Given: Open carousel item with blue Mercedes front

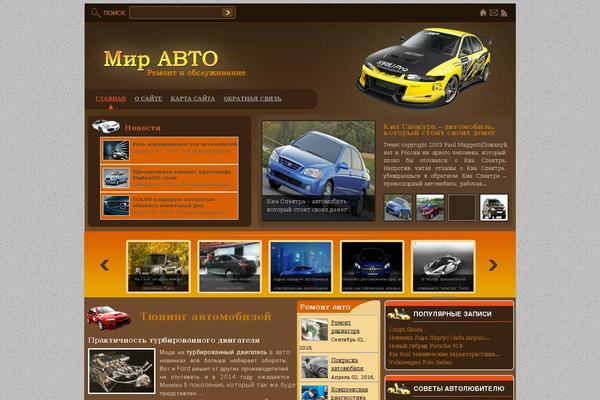Looking at the screenshot, I should coord(372,266).
